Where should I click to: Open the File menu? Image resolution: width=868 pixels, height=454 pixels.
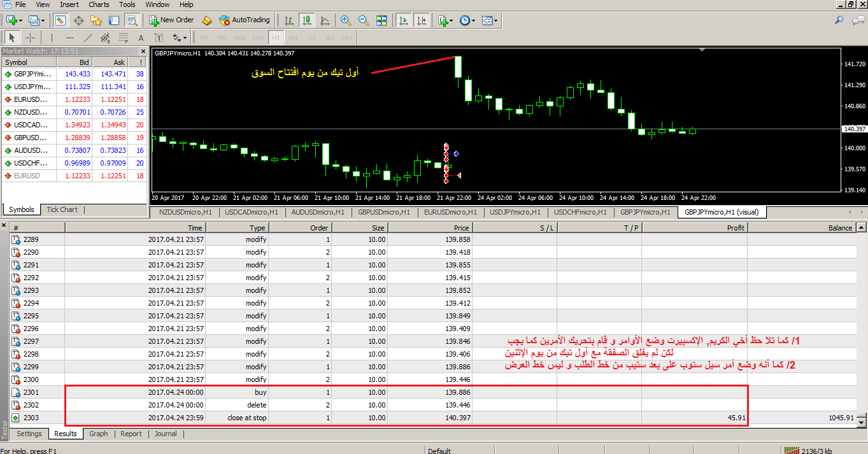20,4
